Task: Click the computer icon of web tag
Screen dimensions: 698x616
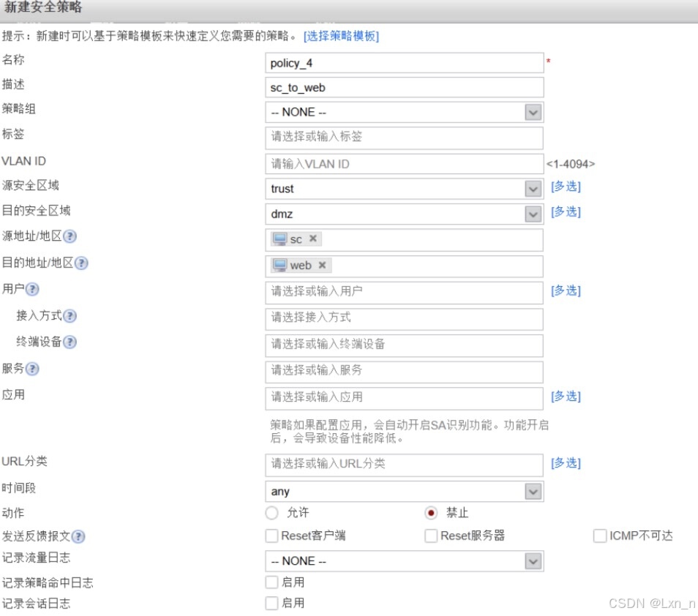Action: tap(279, 266)
